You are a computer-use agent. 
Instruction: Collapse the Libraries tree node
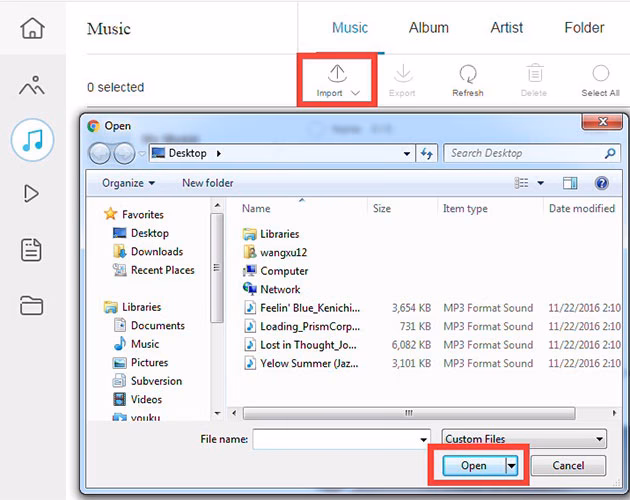coord(107,307)
